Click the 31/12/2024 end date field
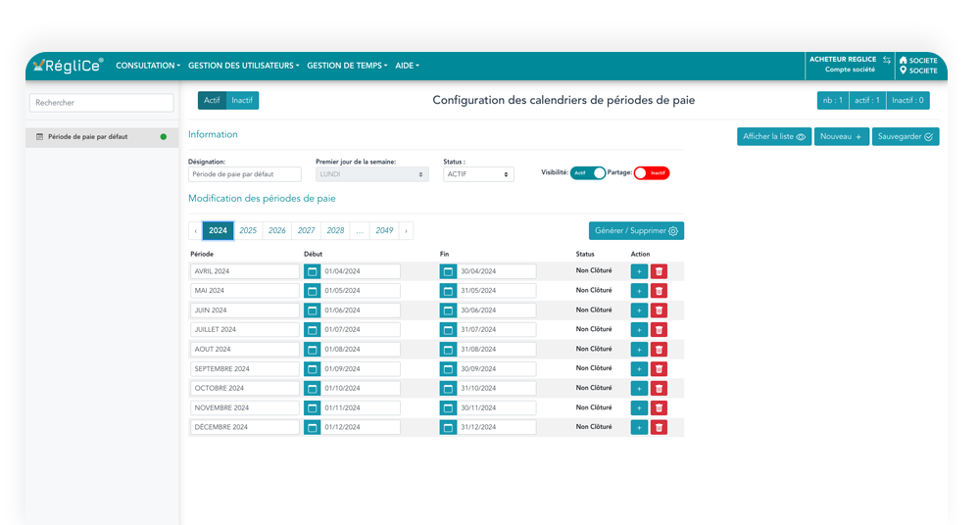 pyautogui.click(x=497, y=427)
